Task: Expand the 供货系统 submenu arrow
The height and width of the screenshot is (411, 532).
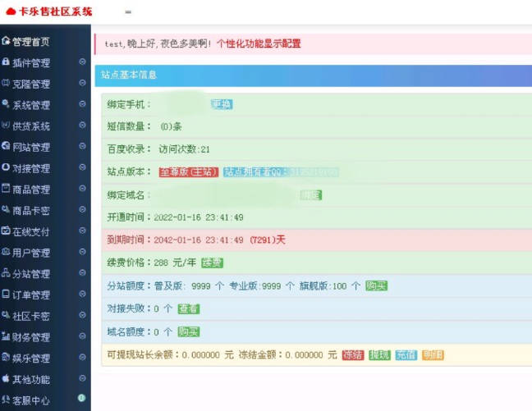Action: [82, 126]
